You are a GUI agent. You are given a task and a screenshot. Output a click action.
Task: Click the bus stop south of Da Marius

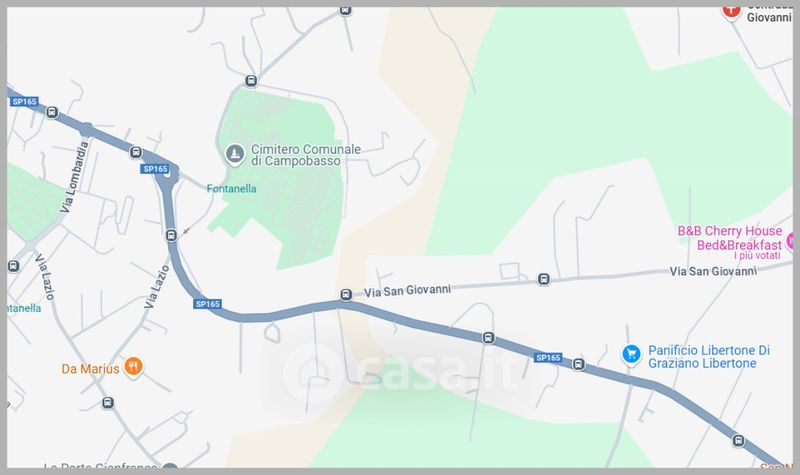click(108, 403)
